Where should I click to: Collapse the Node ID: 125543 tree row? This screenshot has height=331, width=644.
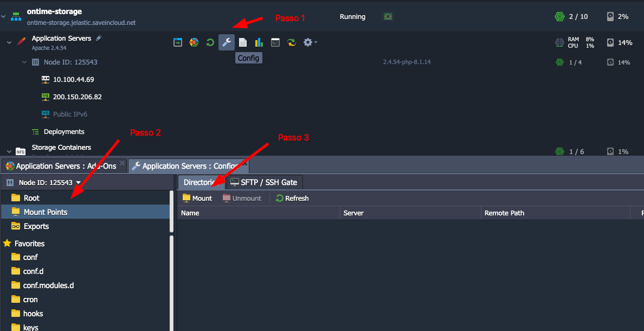click(24, 62)
